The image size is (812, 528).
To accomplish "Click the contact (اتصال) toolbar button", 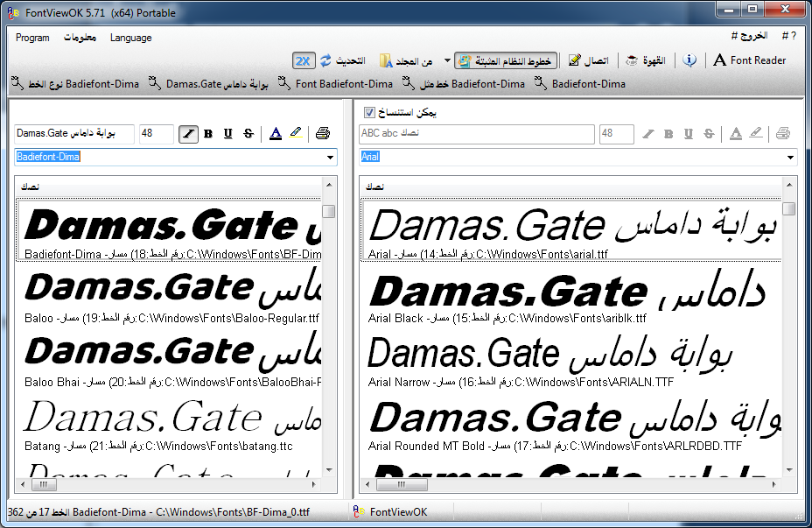I will point(588,60).
